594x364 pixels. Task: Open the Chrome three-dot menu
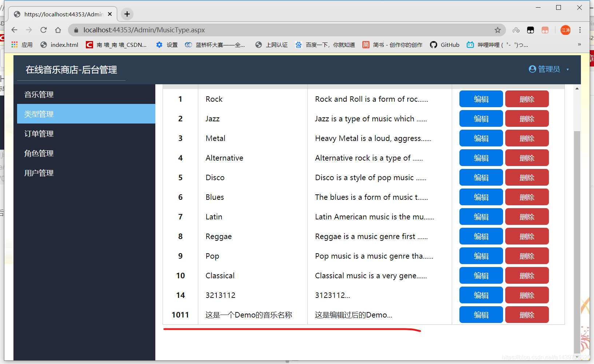click(x=580, y=30)
